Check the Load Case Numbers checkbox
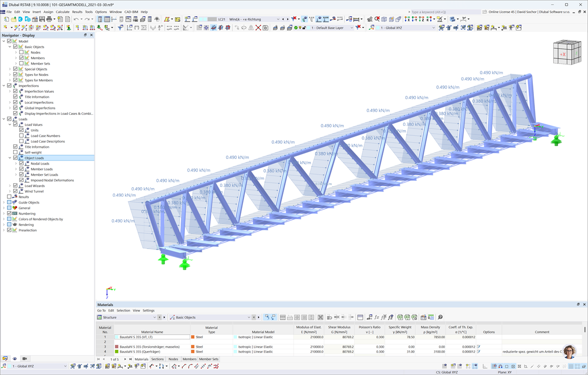Image resolution: width=588 pixels, height=375 pixels. (21, 136)
